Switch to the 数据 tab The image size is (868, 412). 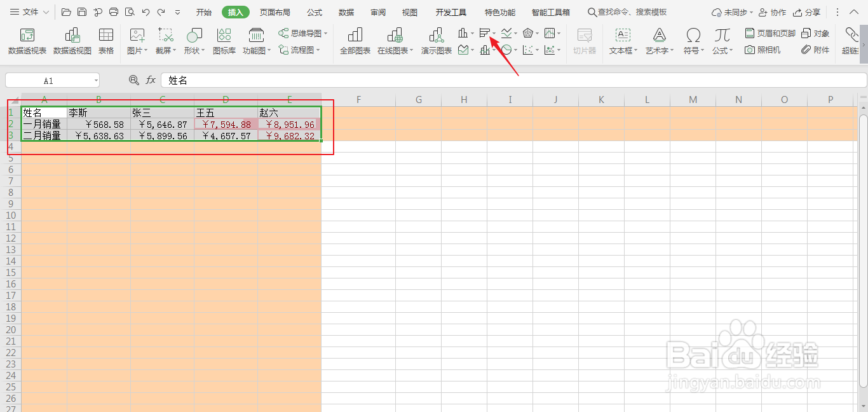[346, 12]
